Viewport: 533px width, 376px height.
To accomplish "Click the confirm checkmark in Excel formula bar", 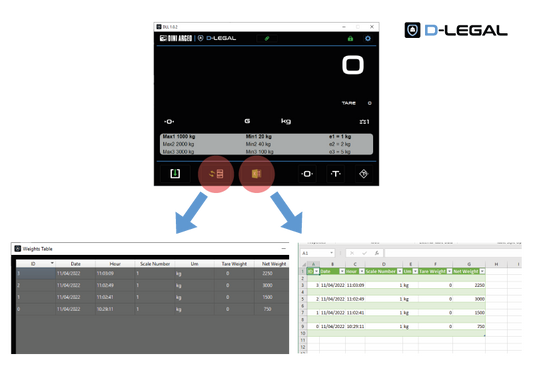I will [364, 253].
